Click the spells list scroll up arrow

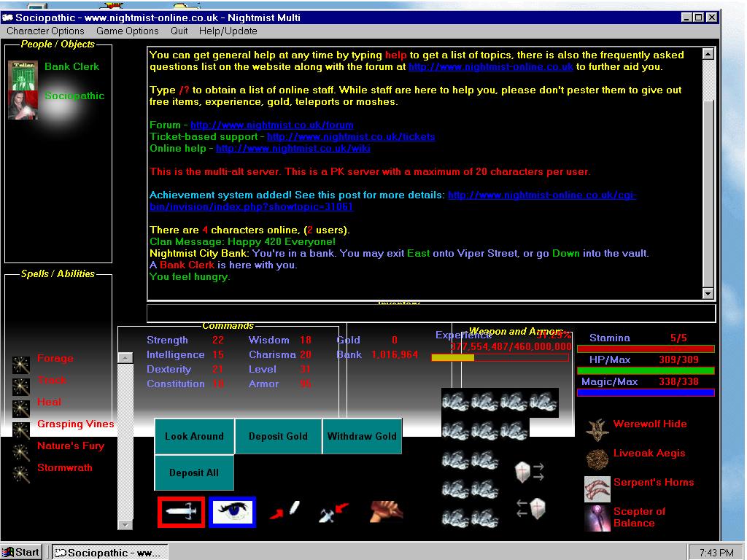[125, 357]
